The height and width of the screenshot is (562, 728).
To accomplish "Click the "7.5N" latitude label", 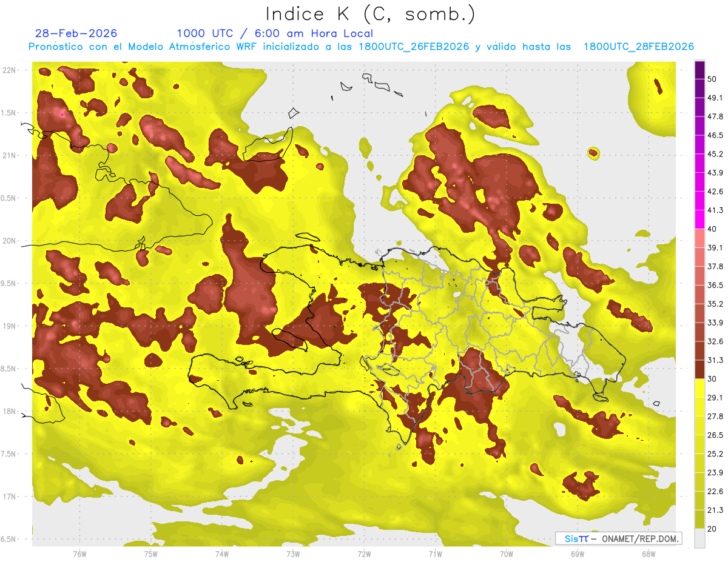I will point(8,453).
